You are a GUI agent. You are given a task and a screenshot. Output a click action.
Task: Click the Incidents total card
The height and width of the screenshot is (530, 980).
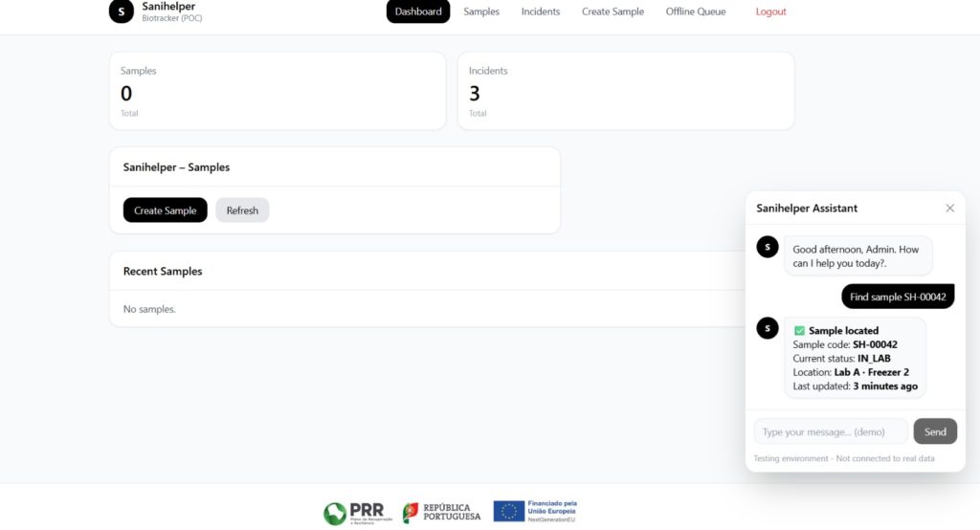626,91
